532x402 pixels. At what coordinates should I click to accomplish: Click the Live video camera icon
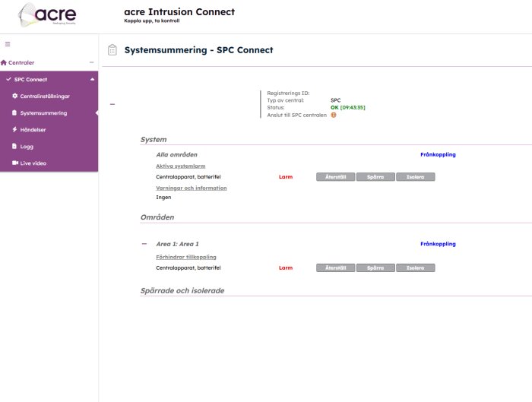pyautogui.click(x=14, y=163)
